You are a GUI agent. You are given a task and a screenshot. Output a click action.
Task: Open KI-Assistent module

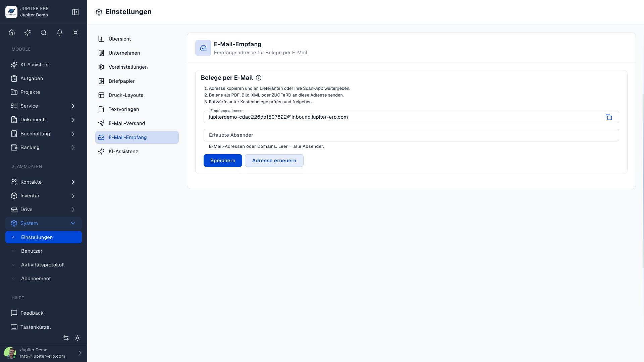44,65
